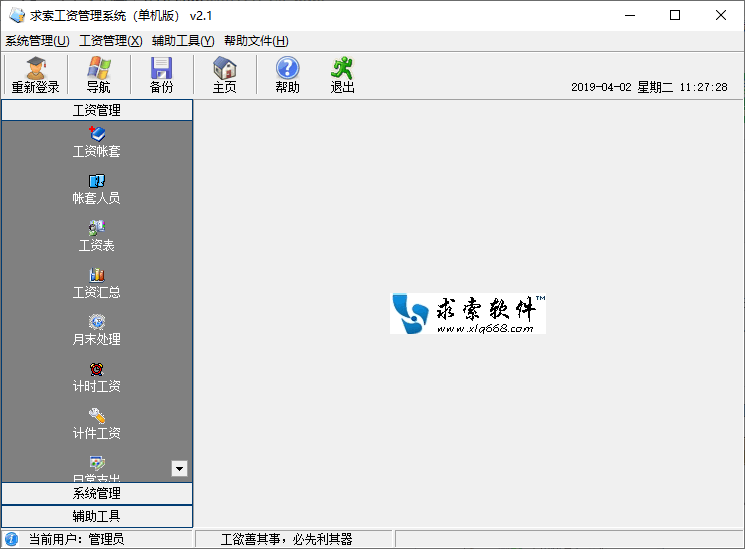Open the 导航 navigation toolbar icon
Image resolution: width=745 pixels, height=549 pixels.
click(99, 75)
